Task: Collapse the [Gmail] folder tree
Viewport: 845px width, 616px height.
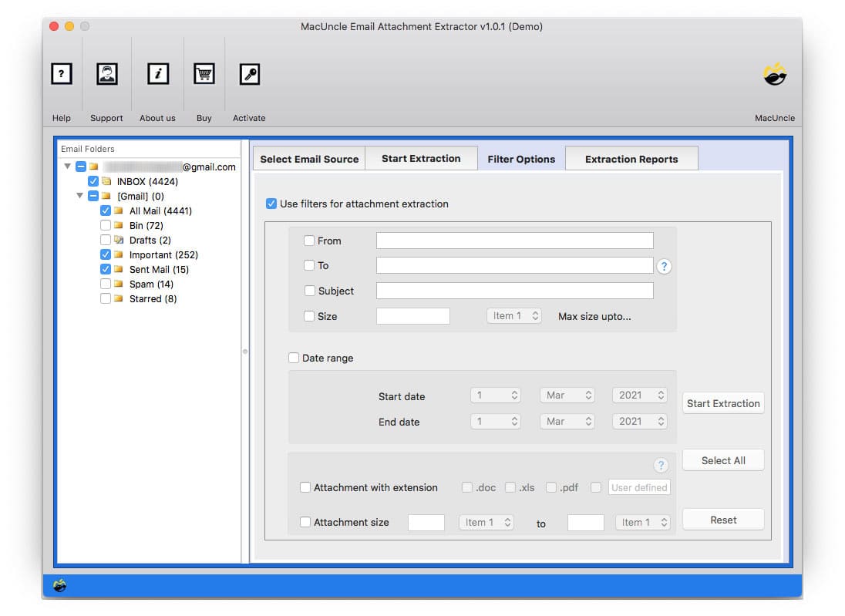Action: pos(80,197)
